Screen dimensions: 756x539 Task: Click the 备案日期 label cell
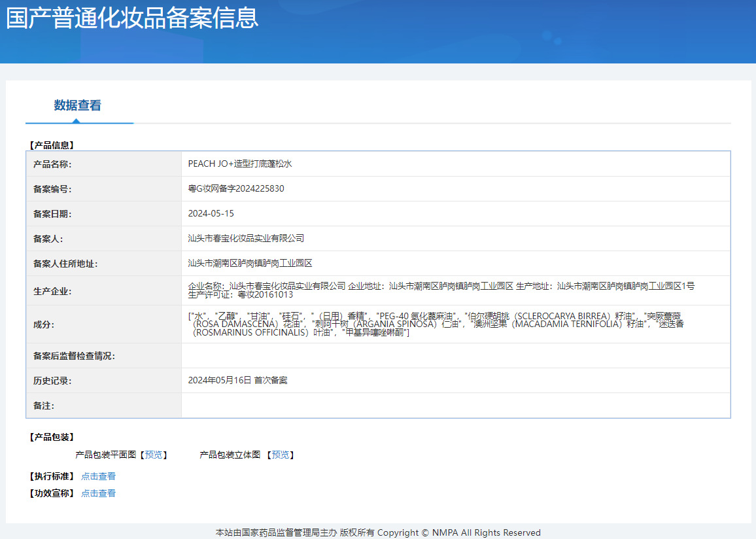click(104, 214)
